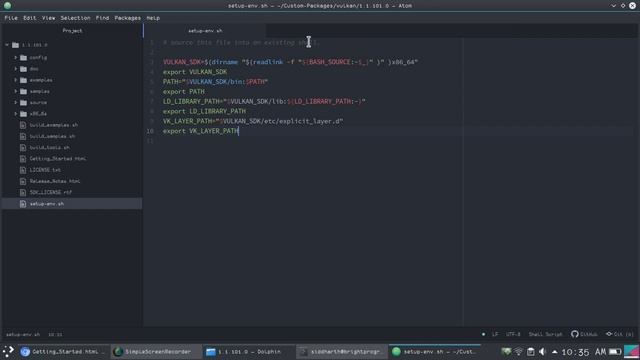Click the Getting_Started.html file icon in tree
Viewport: 640px width, 360px height.
23,159
